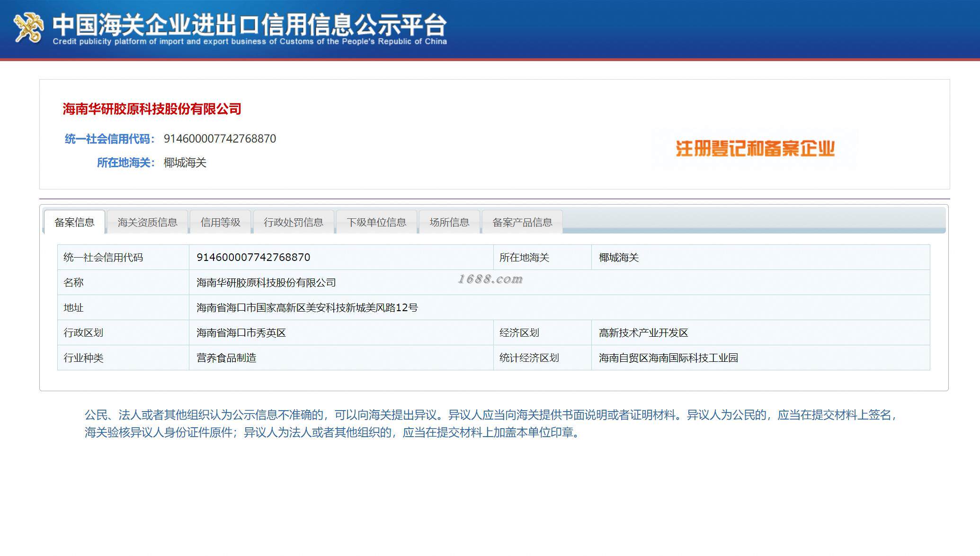Open the 备案产品信息 tab
This screenshot has height=556, width=980.
pos(522,222)
